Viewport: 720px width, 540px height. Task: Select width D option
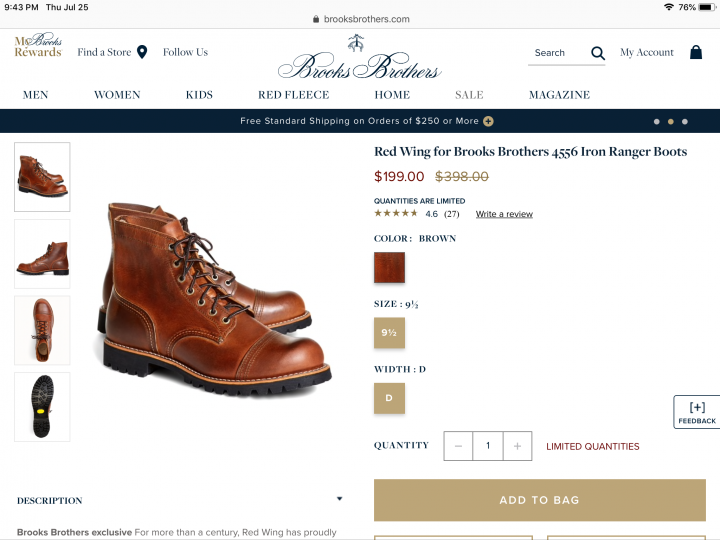coord(389,398)
